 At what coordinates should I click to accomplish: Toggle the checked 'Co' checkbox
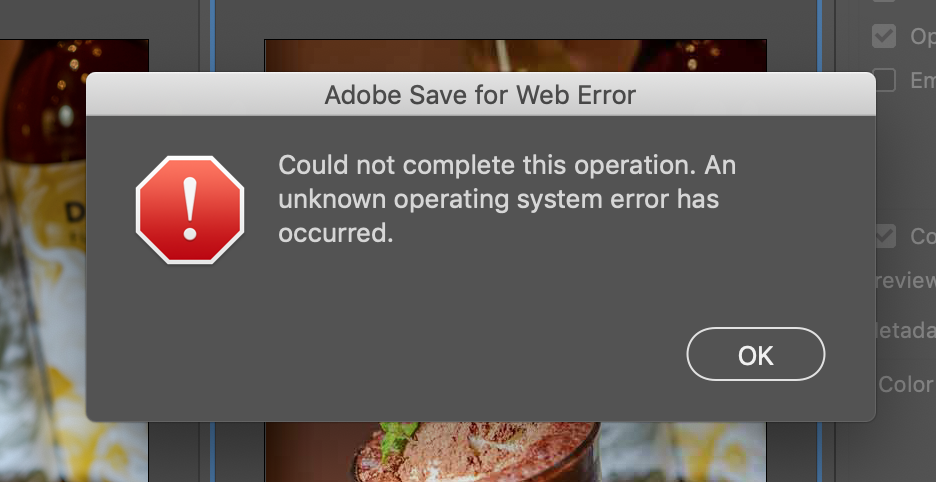pyautogui.click(x=886, y=236)
